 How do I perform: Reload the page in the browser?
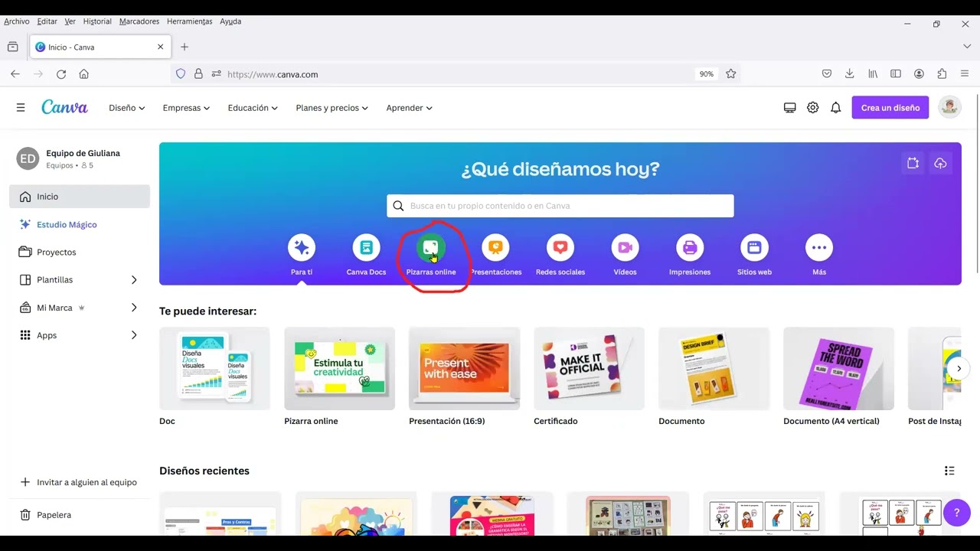point(61,74)
